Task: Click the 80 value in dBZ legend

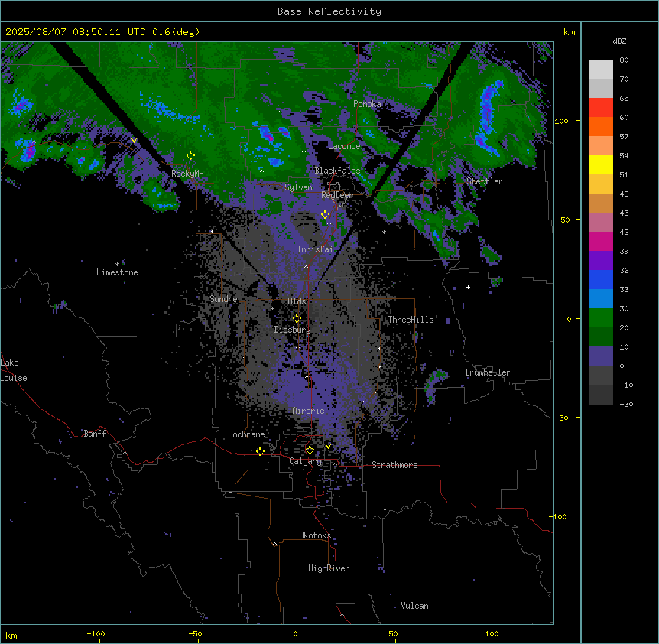Action: (x=624, y=60)
